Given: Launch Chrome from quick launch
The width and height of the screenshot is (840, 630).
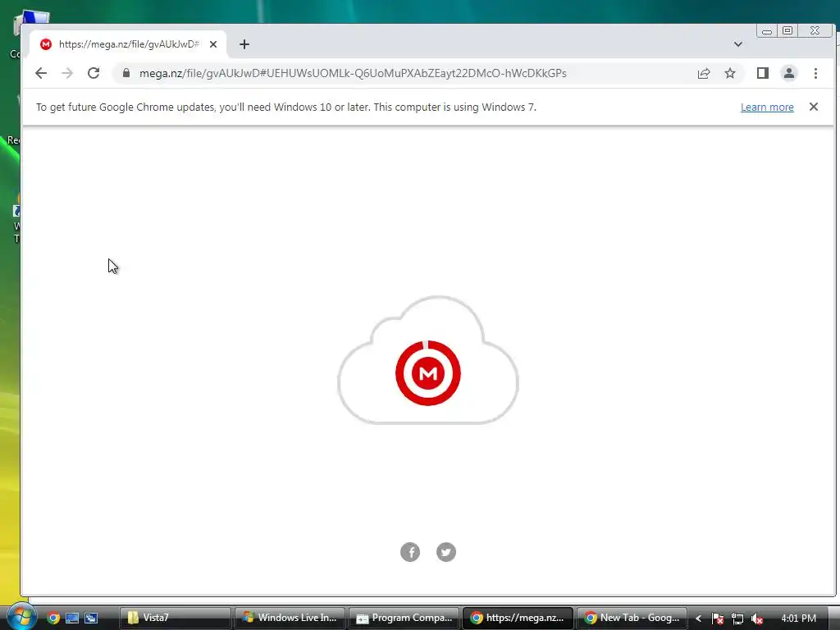Looking at the screenshot, I should 53,618.
